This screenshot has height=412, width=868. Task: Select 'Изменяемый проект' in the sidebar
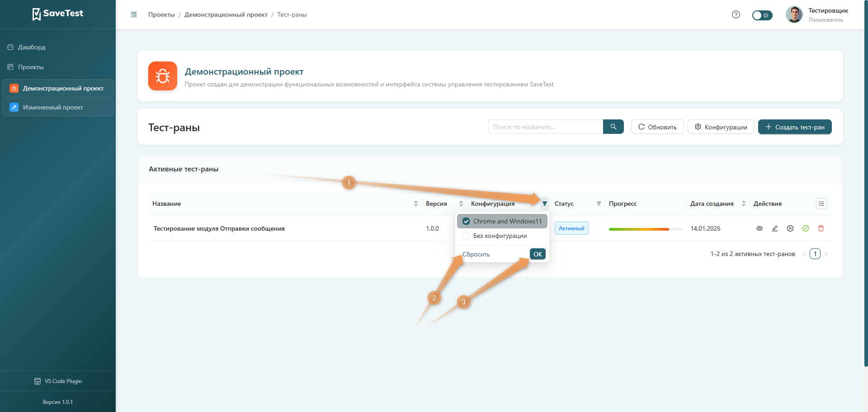click(53, 107)
